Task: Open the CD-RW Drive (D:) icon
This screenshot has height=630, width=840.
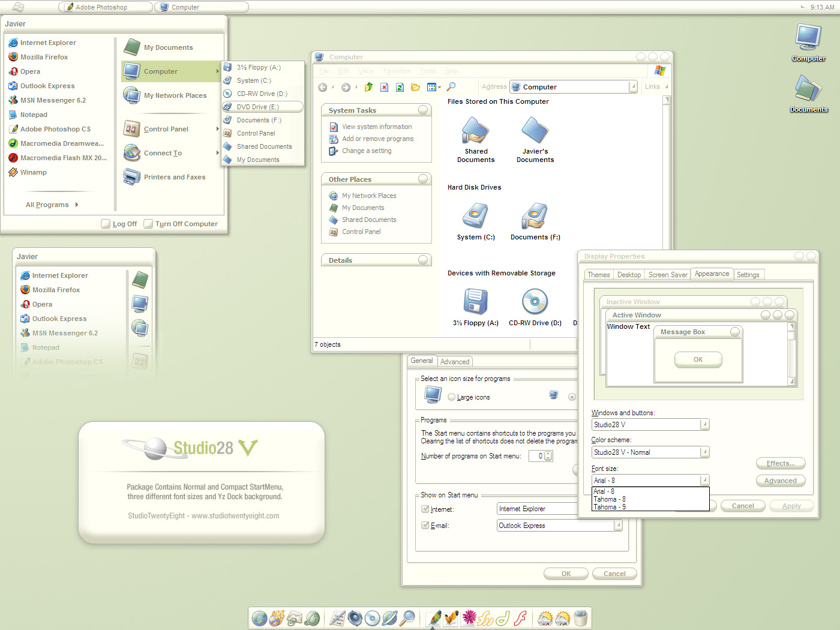Action: 535,301
